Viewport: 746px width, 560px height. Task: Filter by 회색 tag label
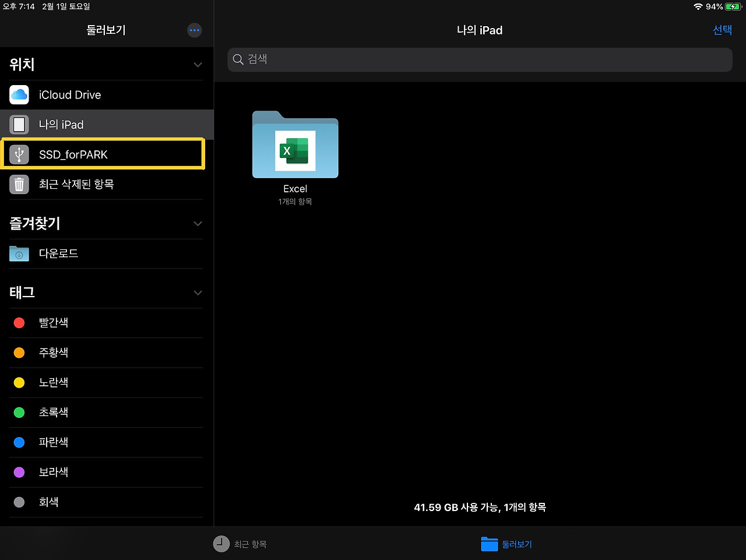pos(49,502)
